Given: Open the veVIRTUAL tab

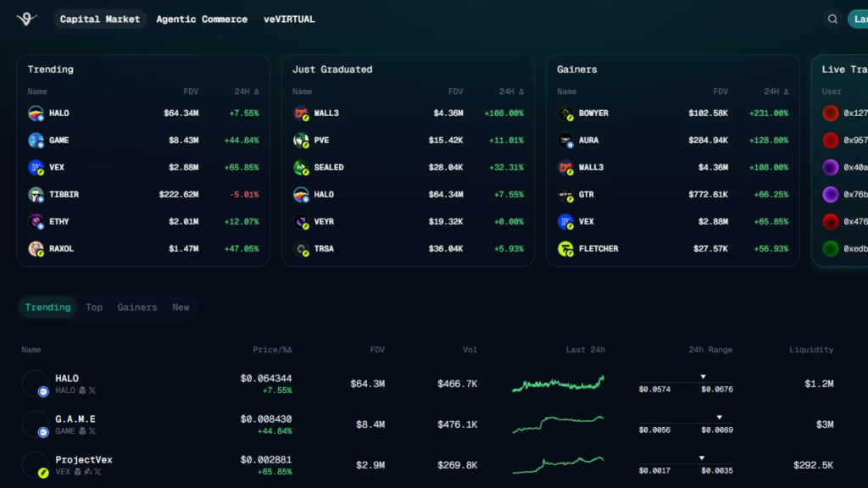Looking at the screenshot, I should tap(289, 19).
